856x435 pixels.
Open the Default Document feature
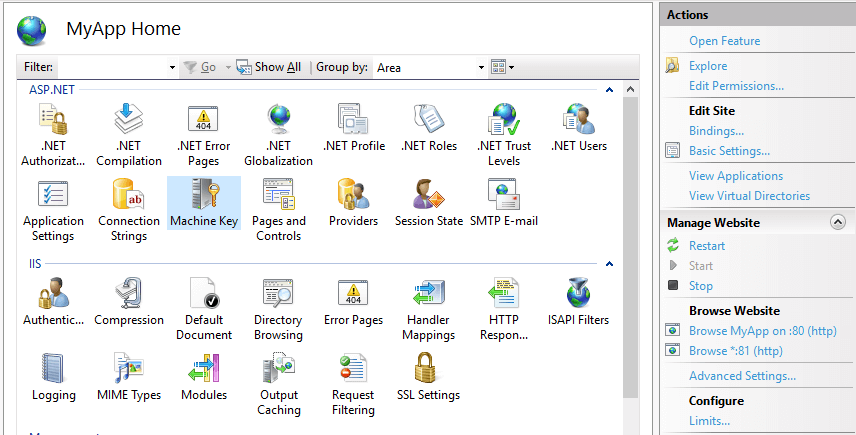[204, 309]
